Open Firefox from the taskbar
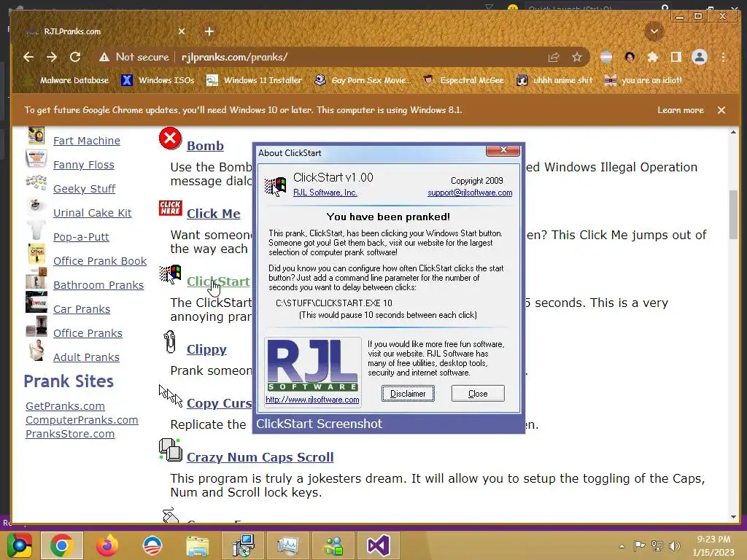The height and width of the screenshot is (560, 747). click(x=107, y=545)
